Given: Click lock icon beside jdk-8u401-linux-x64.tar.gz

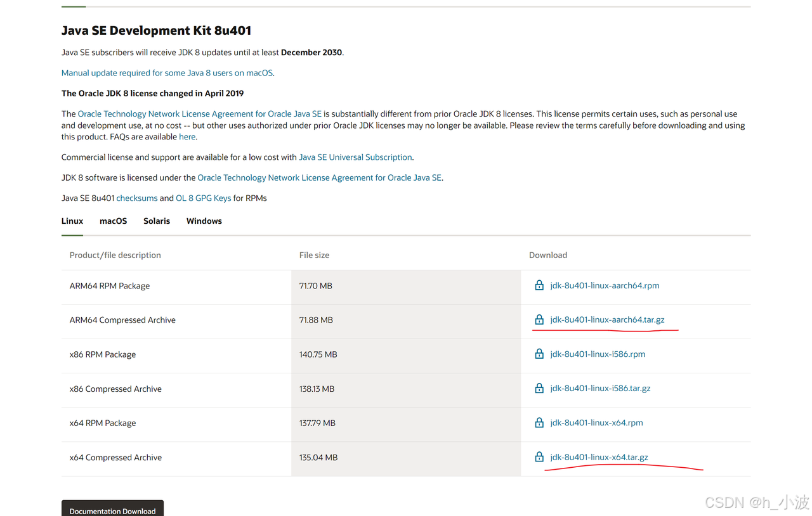Looking at the screenshot, I should [539, 456].
